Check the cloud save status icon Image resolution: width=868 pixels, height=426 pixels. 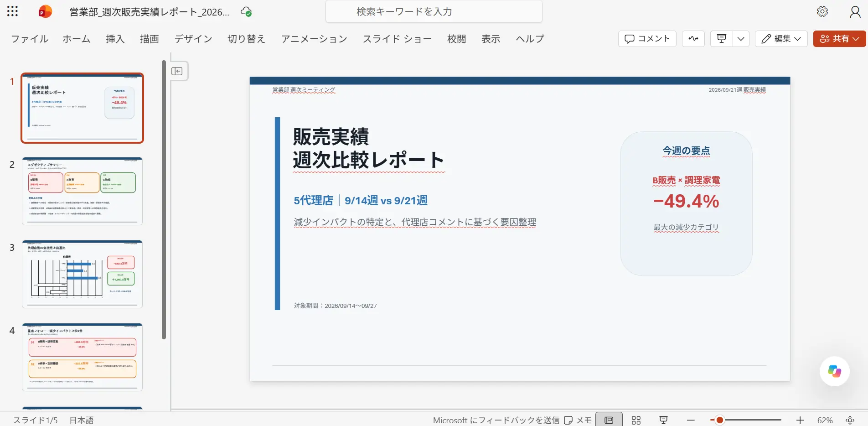[x=246, y=12]
